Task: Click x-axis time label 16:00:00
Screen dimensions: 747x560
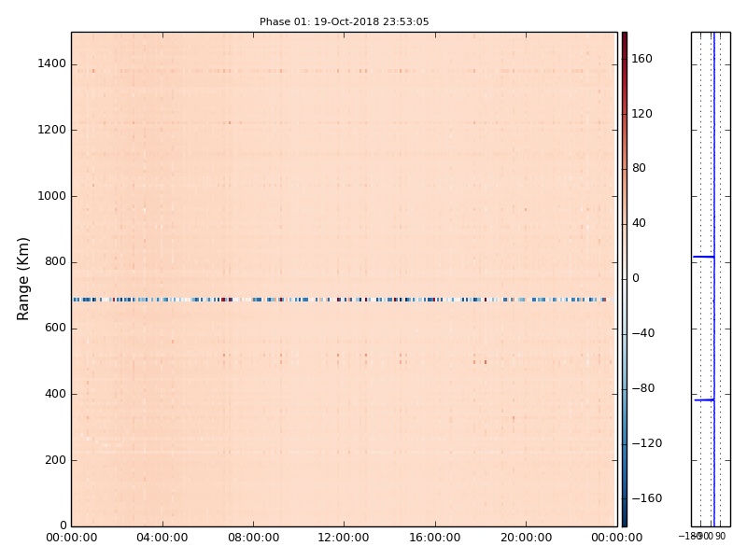Action: (x=435, y=539)
